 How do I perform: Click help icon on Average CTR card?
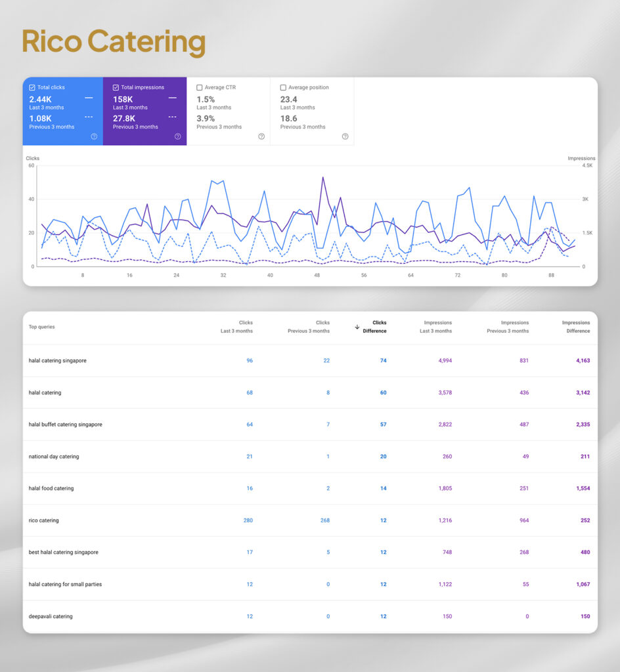pos(261,136)
